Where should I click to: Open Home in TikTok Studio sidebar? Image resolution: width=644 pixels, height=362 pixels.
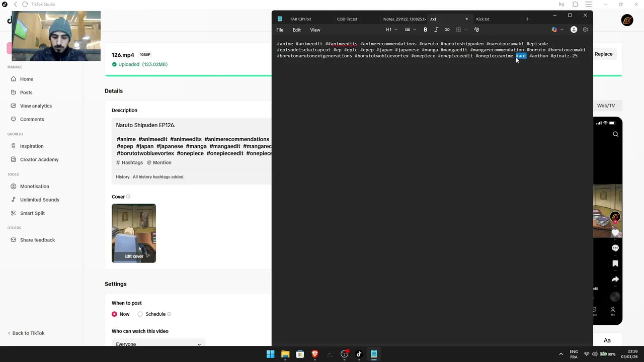point(27,79)
